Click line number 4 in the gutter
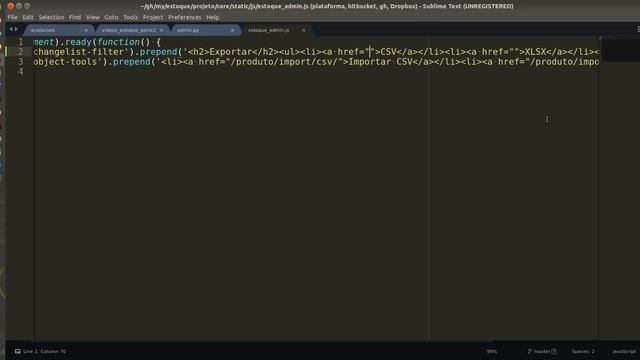 pos(20,71)
